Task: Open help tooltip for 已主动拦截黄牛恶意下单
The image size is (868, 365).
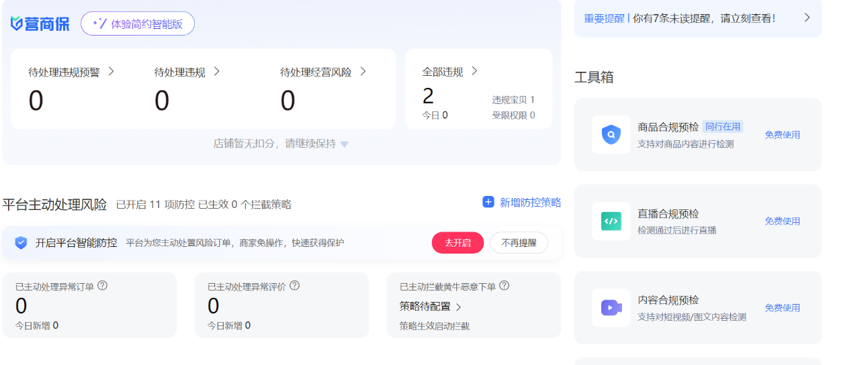Action: 505,286
